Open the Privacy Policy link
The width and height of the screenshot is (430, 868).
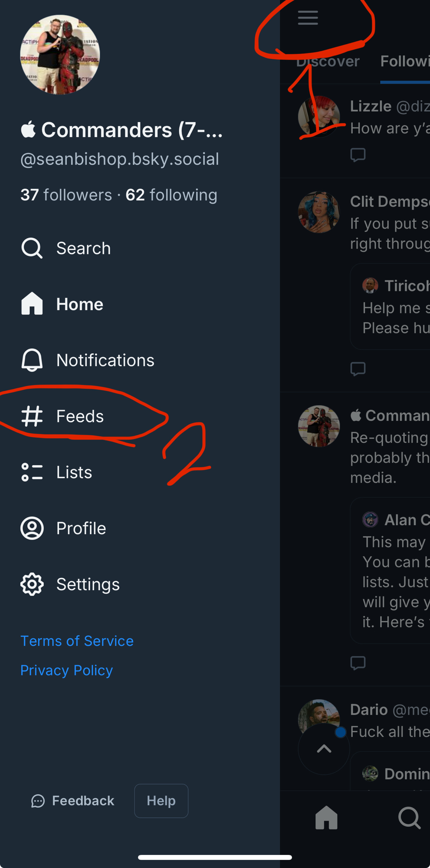click(x=66, y=671)
